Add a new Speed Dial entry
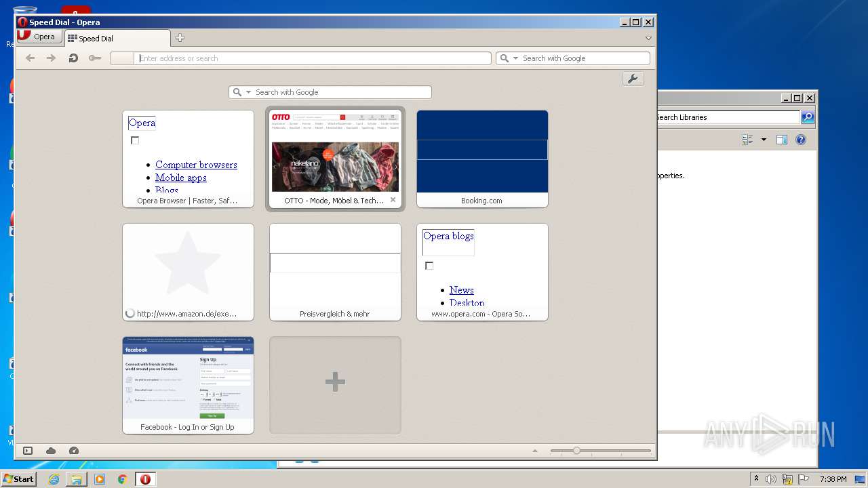Viewport: 868px width, 488px height. 335,385
